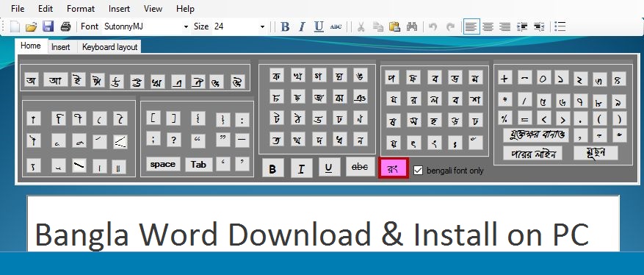Viewport: 644px width, 275px height.
Task: Insert the Bengali consonant প
Action: coord(392,77)
